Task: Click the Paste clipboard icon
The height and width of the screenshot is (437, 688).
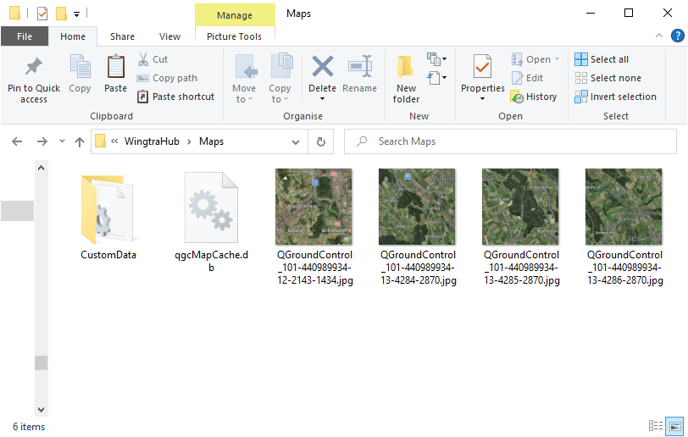Action: [116, 67]
